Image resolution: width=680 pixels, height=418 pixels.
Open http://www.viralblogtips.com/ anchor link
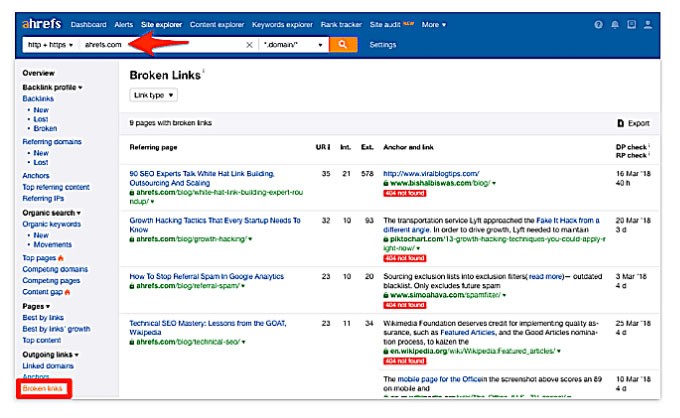[431, 173]
